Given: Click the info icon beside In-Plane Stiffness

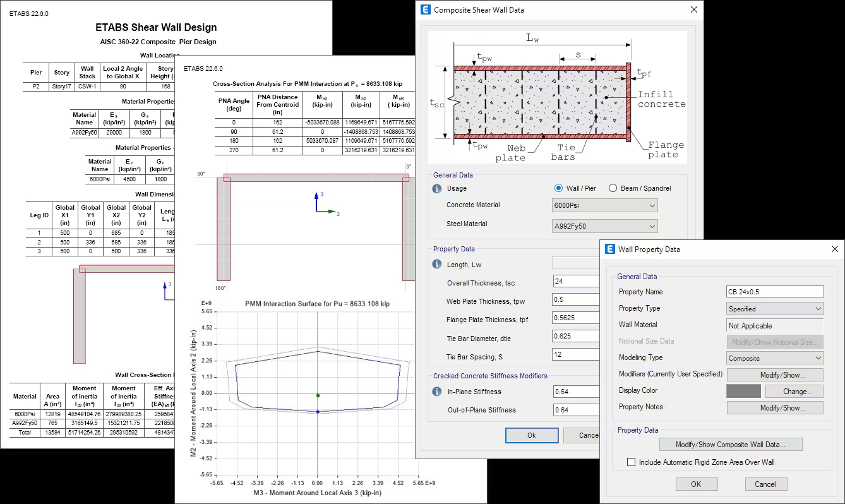Looking at the screenshot, I should [436, 392].
